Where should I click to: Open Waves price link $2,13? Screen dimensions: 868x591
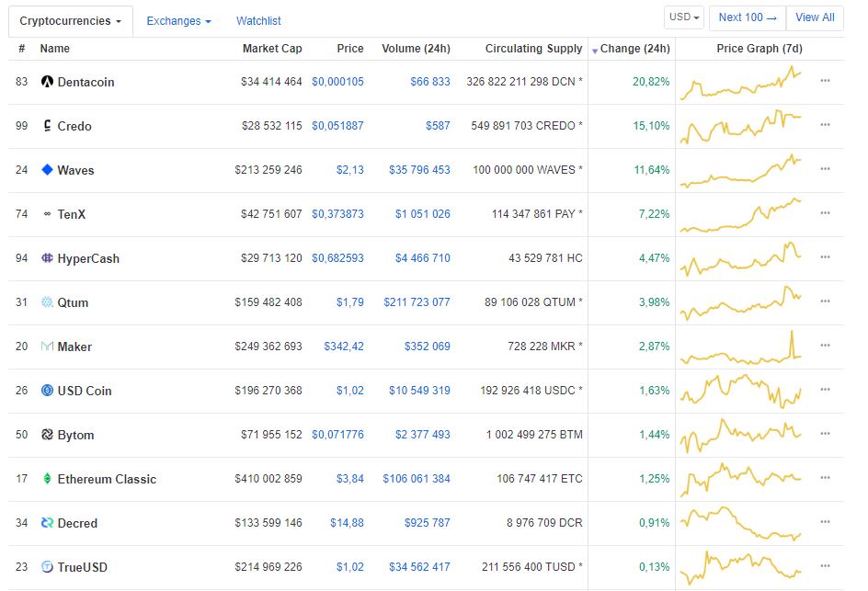pyautogui.click(x=349, y=170)
